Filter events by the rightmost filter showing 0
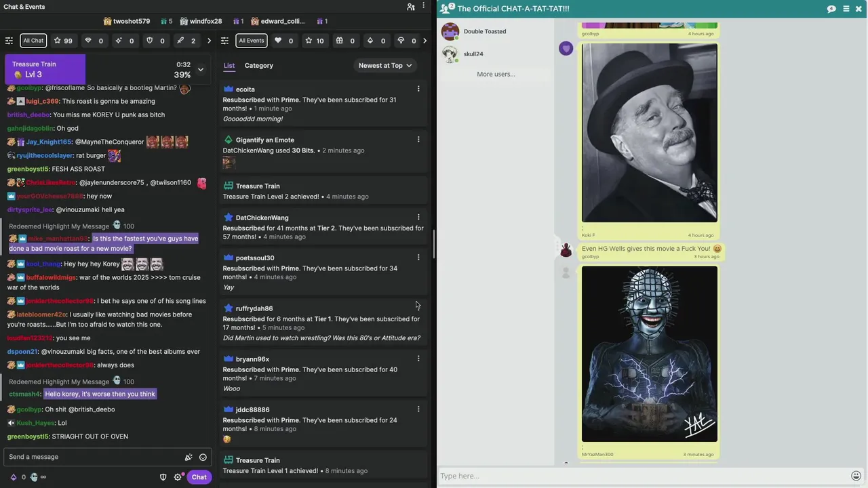 [406, 41]
